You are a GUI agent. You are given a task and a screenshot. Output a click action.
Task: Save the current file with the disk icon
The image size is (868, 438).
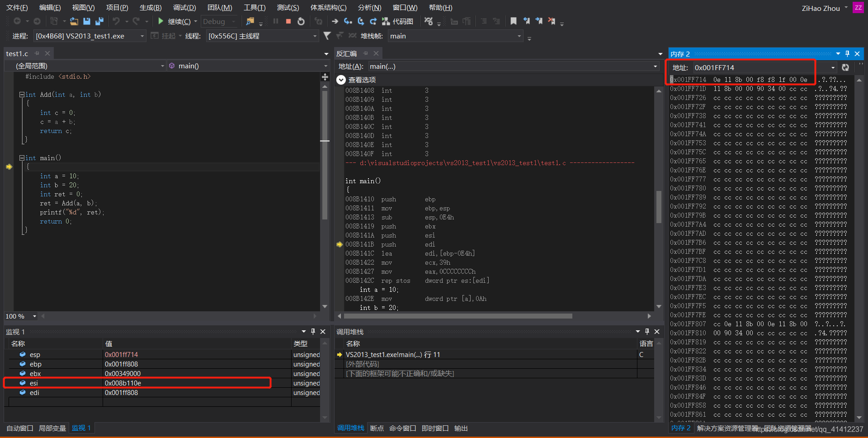(87, 21)
